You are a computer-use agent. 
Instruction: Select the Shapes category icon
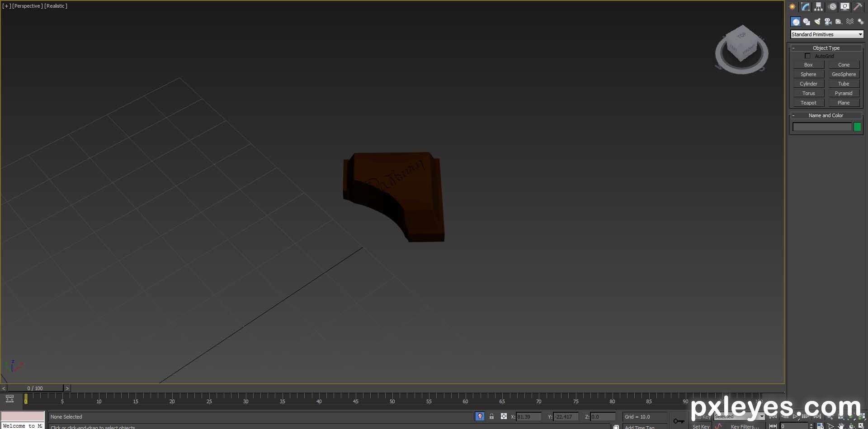[x=807, y=22]
